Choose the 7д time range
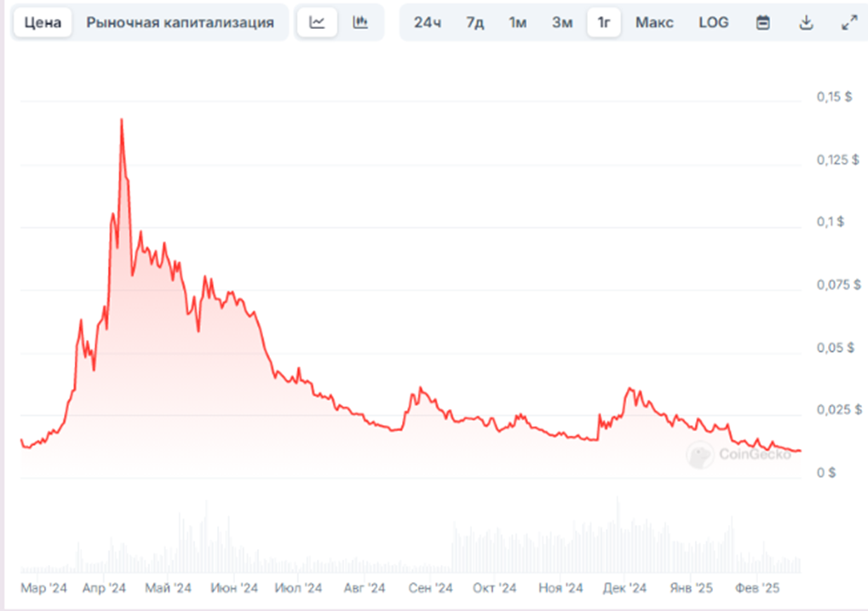This screenshot has width=868, height=611. coord(475,22)
